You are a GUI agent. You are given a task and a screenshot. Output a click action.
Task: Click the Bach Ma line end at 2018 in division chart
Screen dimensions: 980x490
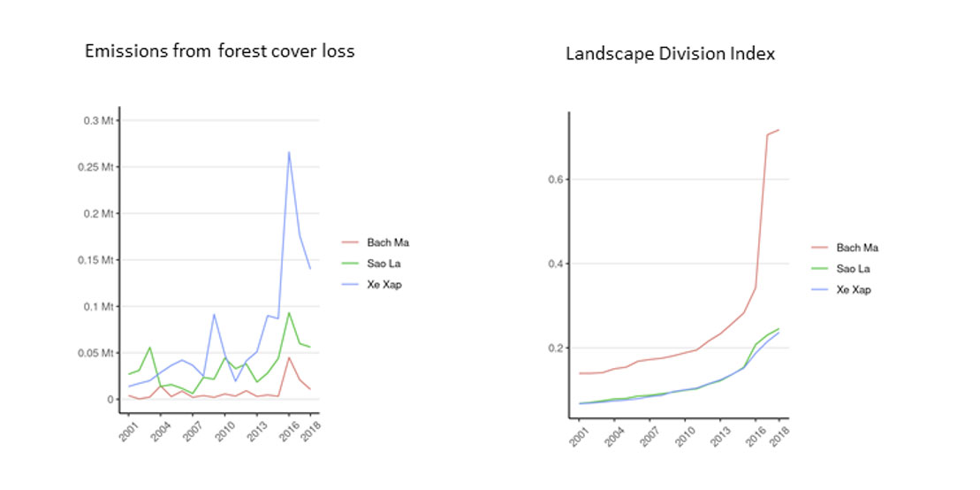[779, 130]
